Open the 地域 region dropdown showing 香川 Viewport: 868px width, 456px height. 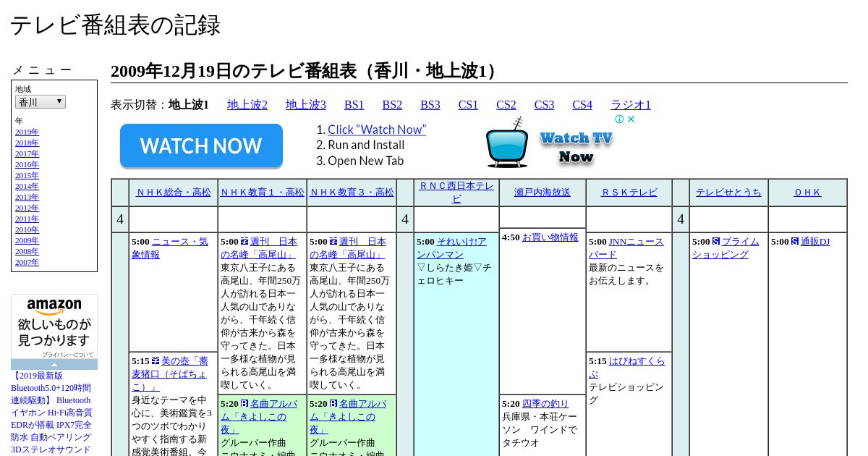pos(41,102)
